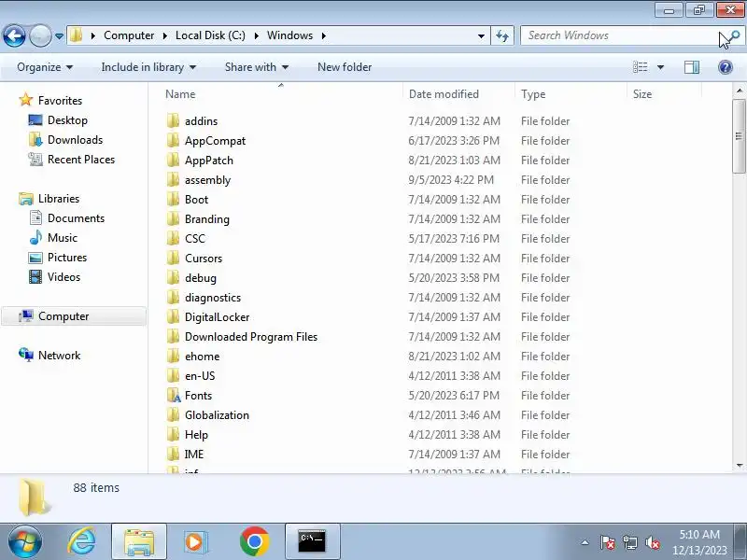Select Computer in the address breadcrumb
The height and width of the screenshot is (560, 747).
coord(129,35)
